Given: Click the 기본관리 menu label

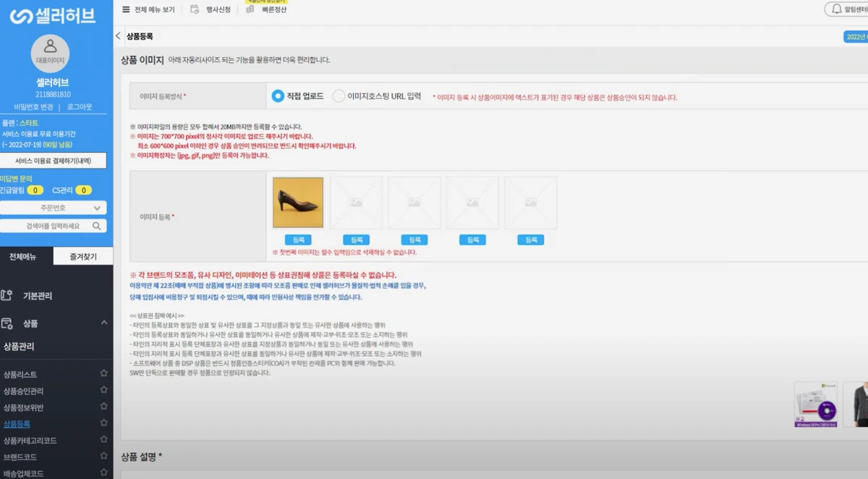Looking at the screenshot, I should (38, 296).
